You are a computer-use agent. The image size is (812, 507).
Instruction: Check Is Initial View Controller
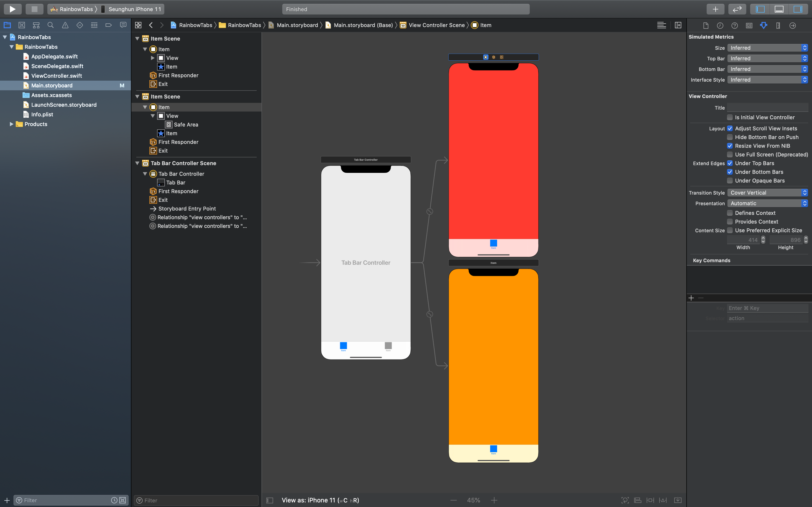730,117
